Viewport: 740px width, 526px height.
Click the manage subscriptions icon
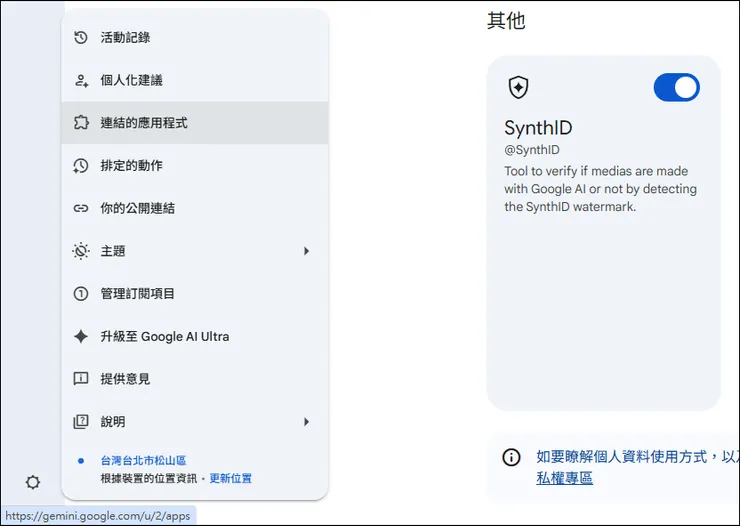(x=81, y=294)
